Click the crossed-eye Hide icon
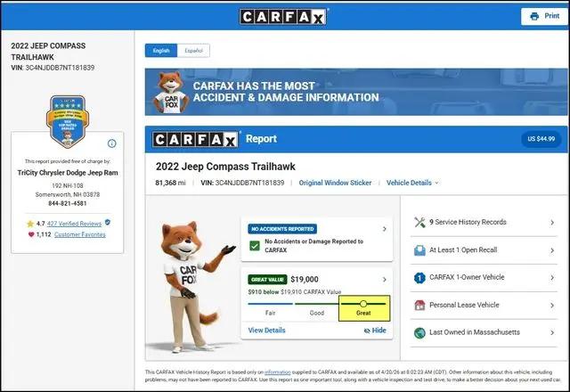The image size is (570, 392). [x=367, y=331]
